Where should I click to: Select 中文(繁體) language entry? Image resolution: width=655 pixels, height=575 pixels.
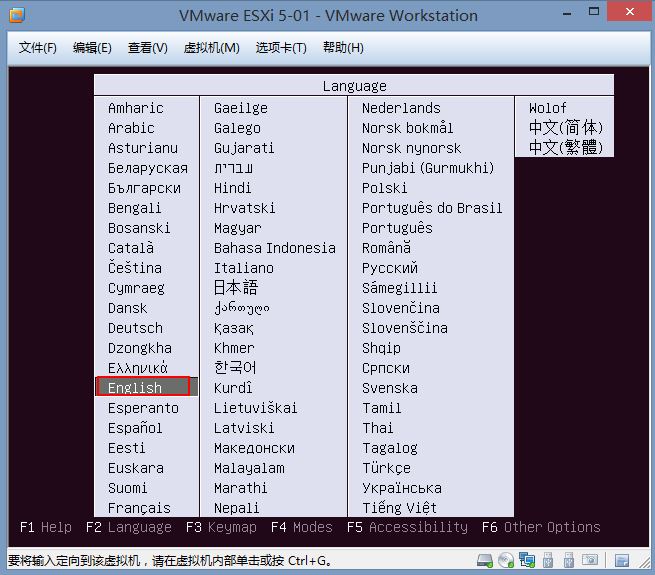[x=566, y=148]
